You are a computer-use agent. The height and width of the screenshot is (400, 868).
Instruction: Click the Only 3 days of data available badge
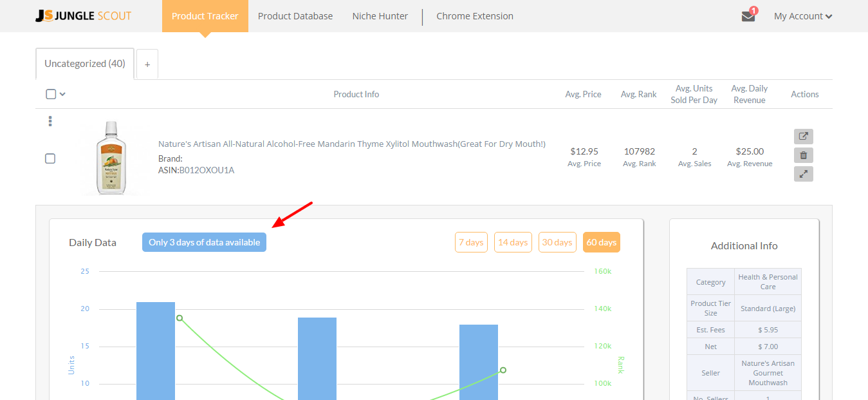pos(204,242)
